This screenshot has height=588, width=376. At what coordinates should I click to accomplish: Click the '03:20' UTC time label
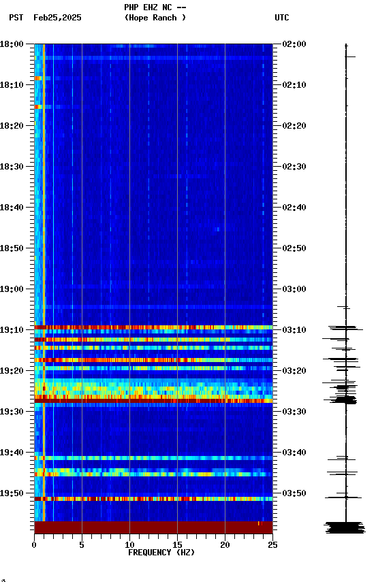pos(294,372)
